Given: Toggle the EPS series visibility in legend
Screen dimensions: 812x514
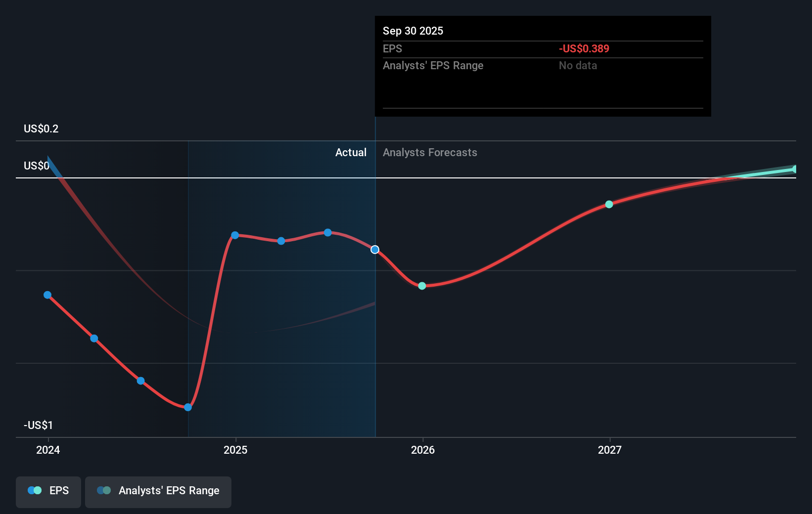Looking at the screenshot, I should (48, 492).
